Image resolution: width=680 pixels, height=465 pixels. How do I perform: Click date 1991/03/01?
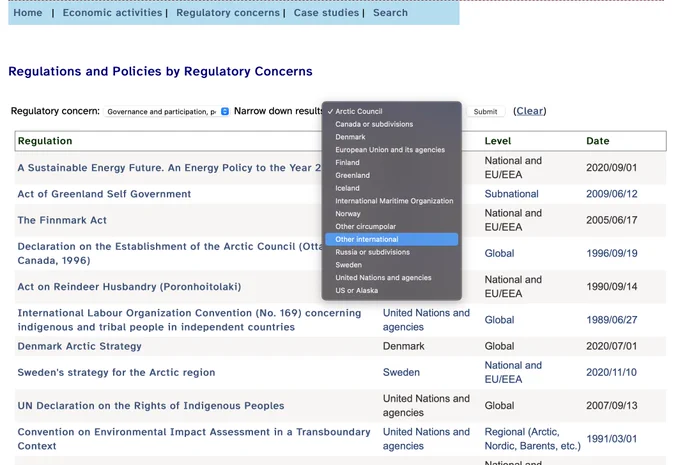click(611, 439)
